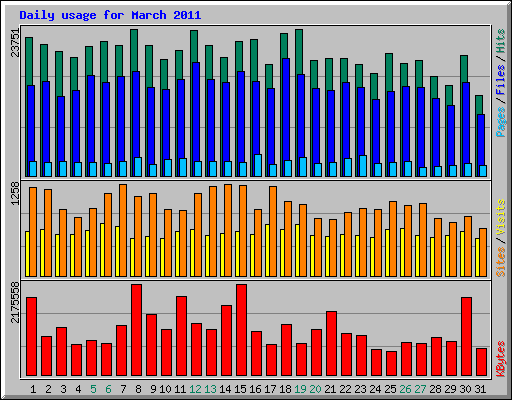Viewport: 512px width, 400px height.
Task: Select the blue files bar for day 18
Action: (286, 109)
